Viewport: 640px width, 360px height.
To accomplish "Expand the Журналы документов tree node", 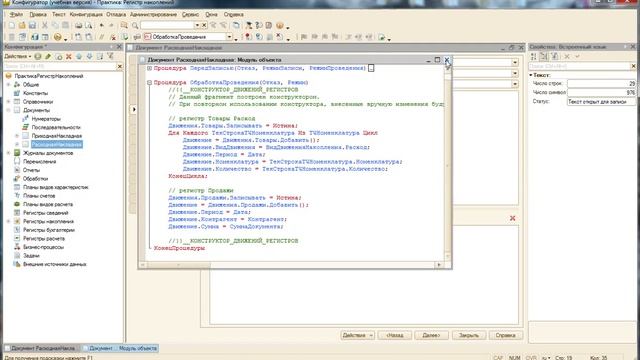I will click(x=8, y=153).
